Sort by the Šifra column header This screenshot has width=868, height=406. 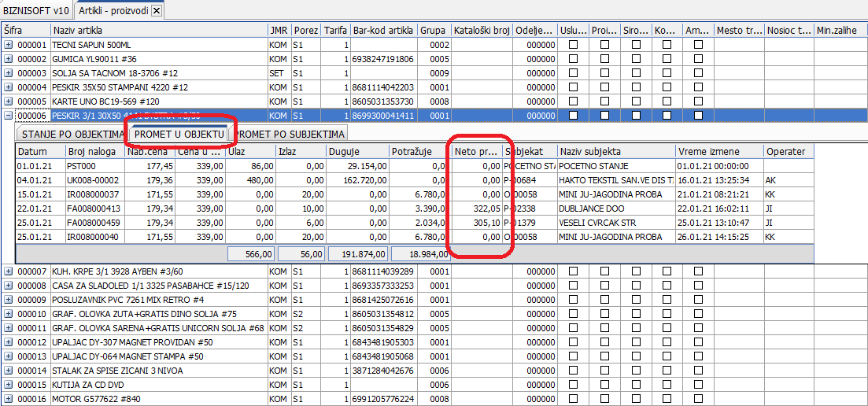26,30
